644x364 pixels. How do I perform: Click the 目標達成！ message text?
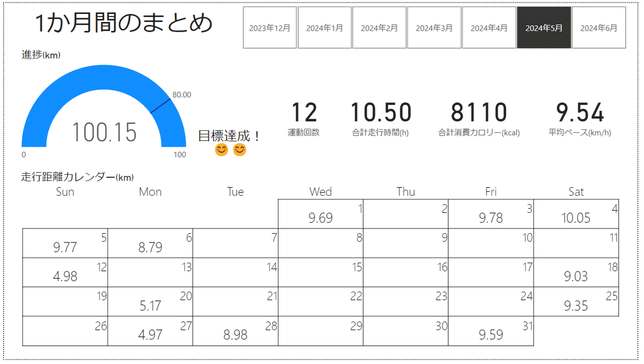230,136
